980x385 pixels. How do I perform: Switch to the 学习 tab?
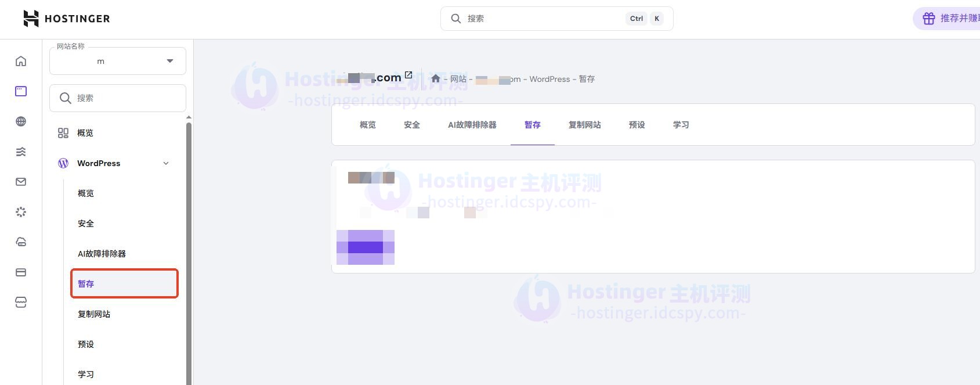tap(681, 125)
